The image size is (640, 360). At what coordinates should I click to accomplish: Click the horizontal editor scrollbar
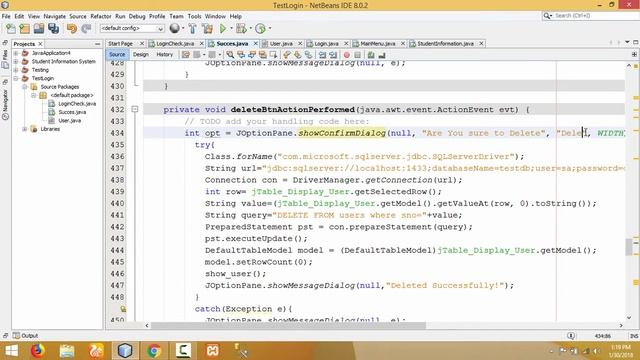click(288, 325)
